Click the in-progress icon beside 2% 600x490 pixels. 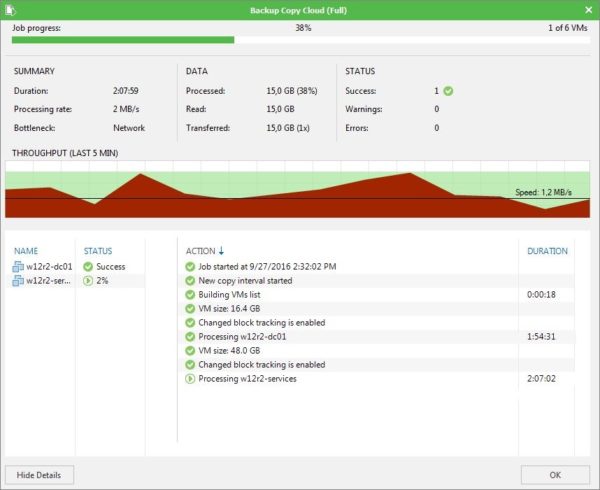coord(88,281)
